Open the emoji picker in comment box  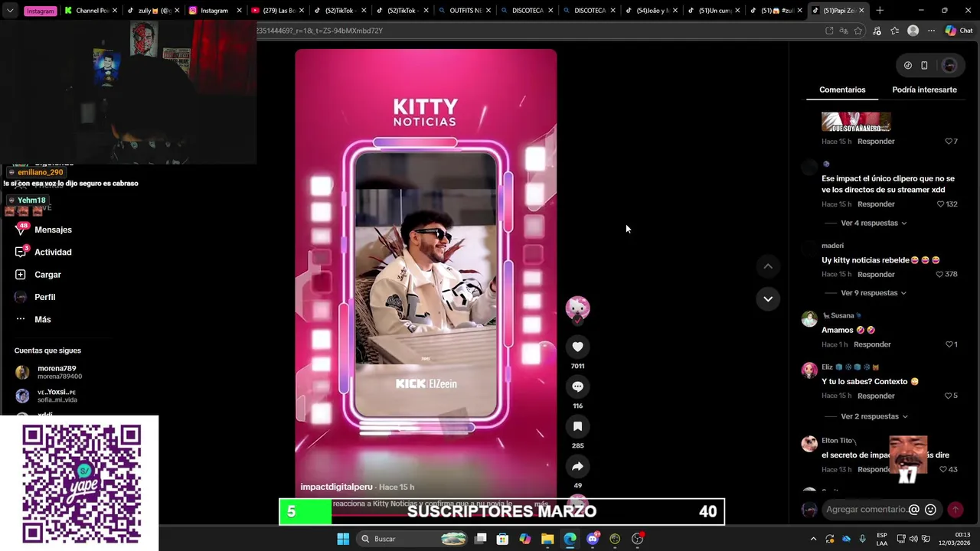point(930,510)
